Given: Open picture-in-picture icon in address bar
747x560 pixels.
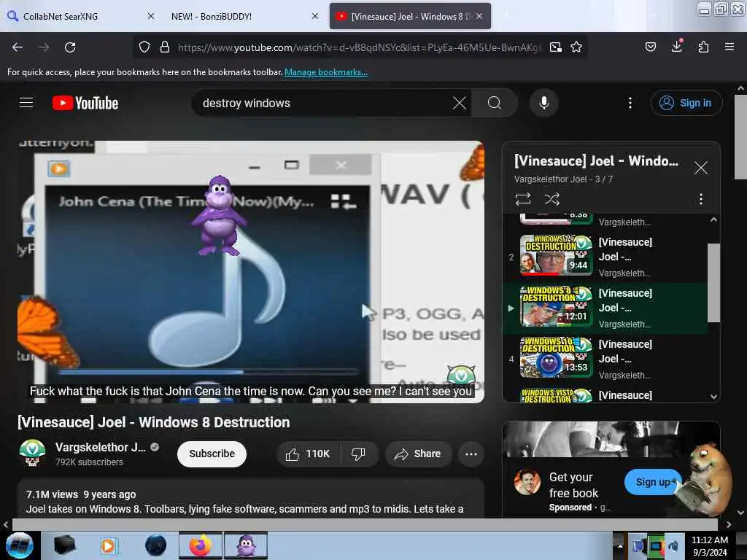Looking at the screenshot, I should click(x=555, y=47).
